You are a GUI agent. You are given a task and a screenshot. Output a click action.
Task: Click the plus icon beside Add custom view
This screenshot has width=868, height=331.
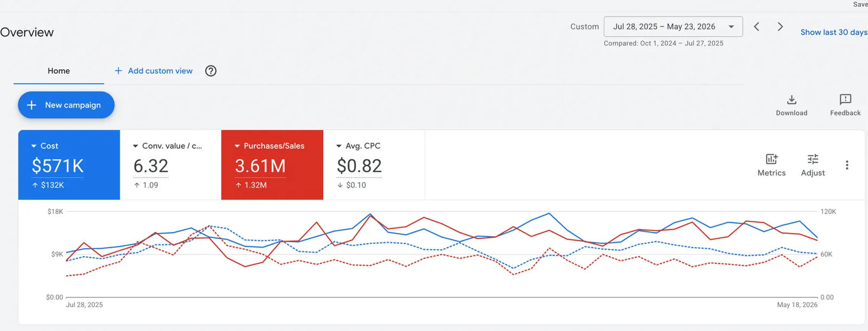[118, 71]
